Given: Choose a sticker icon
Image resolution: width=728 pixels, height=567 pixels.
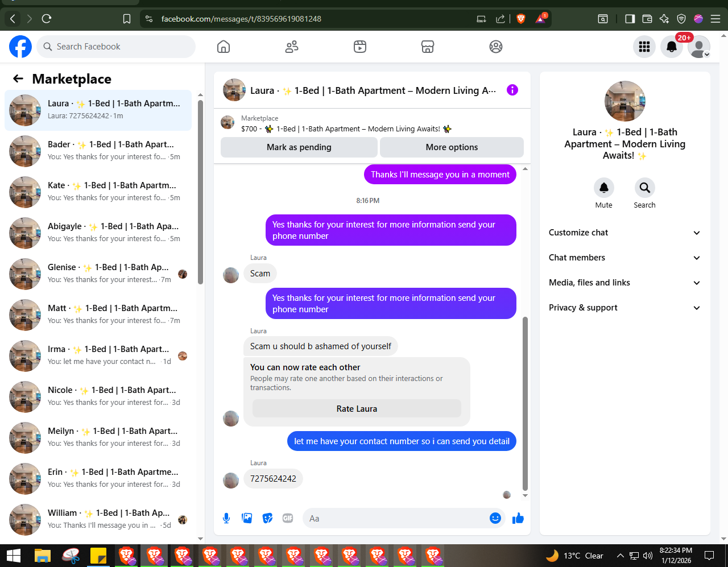Looking at the screenshot, I should 267,518.
